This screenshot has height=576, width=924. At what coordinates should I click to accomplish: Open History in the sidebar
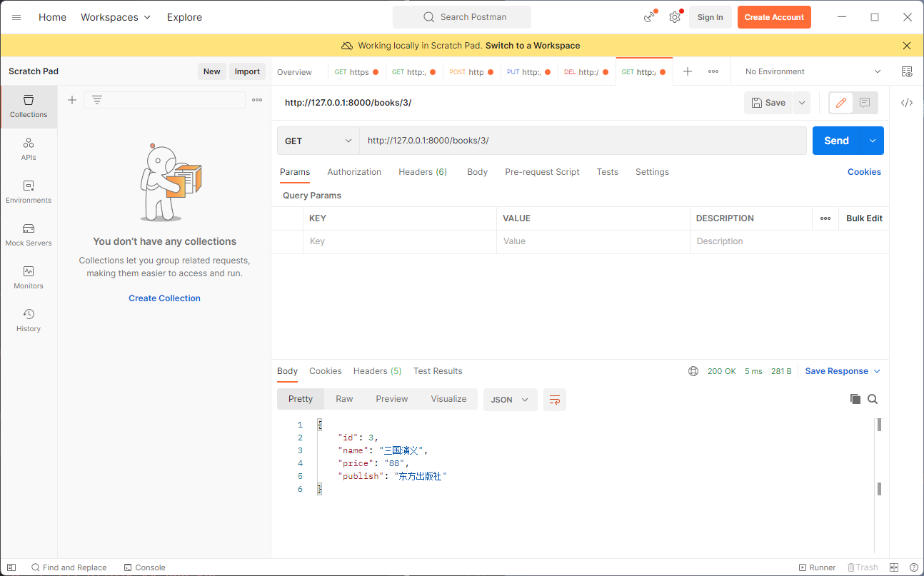(x=29, y=320)
